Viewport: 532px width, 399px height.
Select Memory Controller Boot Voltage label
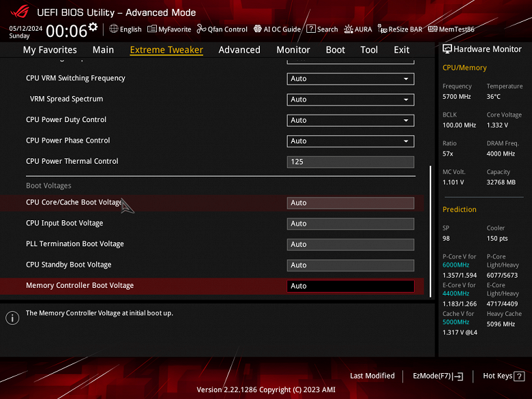[x=80, y=285]
